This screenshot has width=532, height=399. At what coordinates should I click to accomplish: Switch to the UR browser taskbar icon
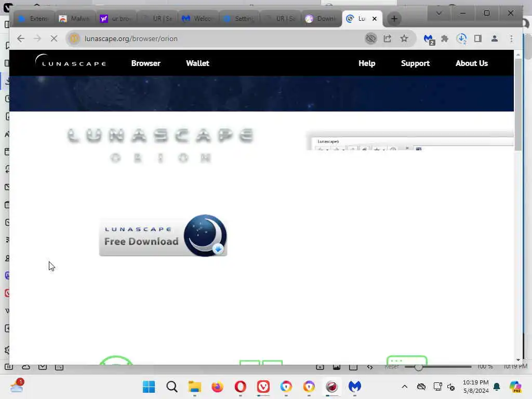pyautogui.click(x=332, y=387)
